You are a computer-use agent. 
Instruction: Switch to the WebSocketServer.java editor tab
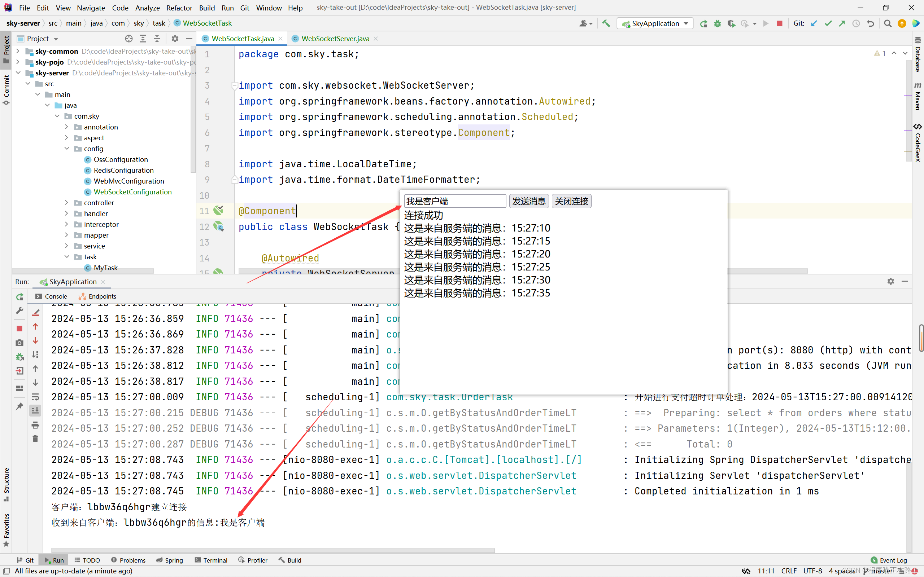coord(335,39)
